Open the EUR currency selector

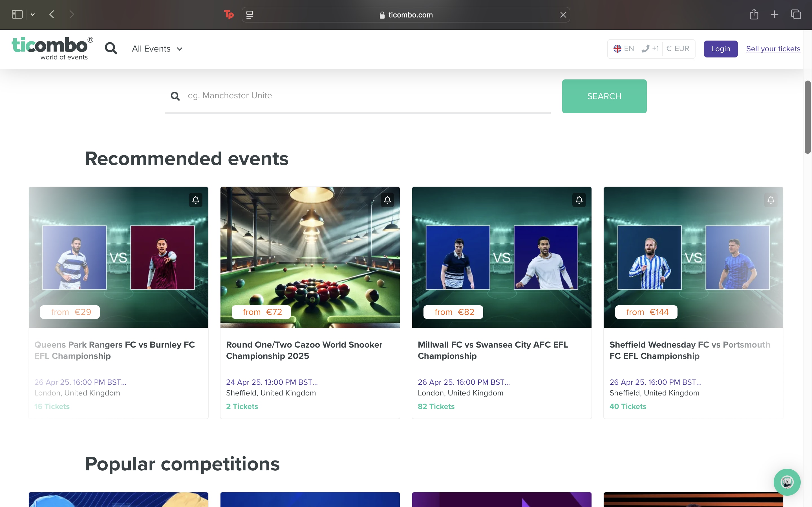[678, 49]
